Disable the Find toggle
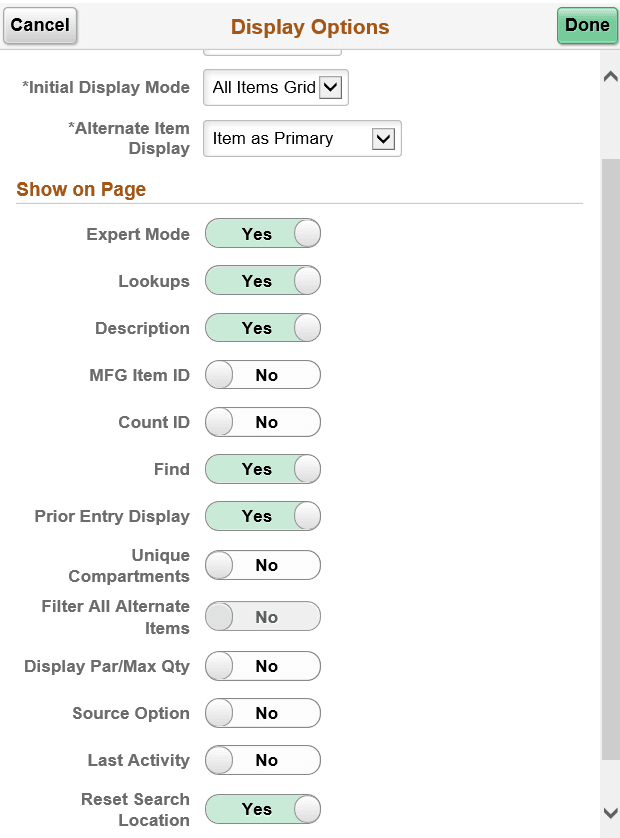Viewport: 620px width, 838px height. (x=262, y=469)
